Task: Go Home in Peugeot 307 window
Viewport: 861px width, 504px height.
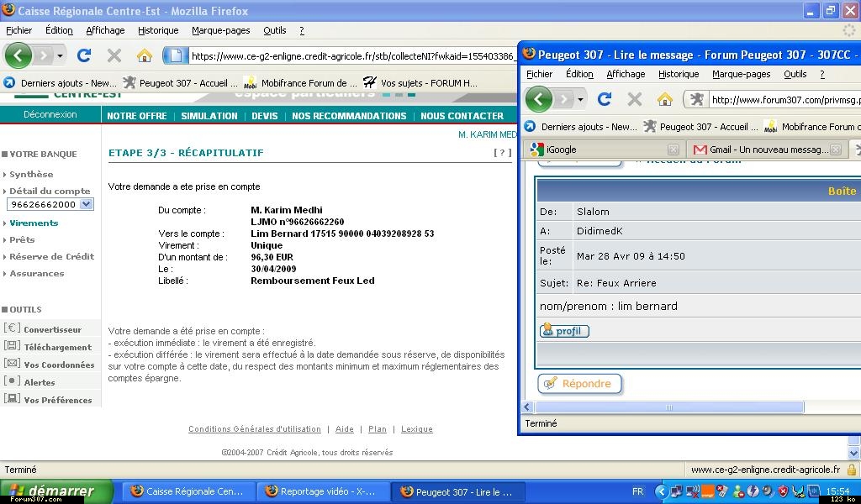Action: pos(665,99)
